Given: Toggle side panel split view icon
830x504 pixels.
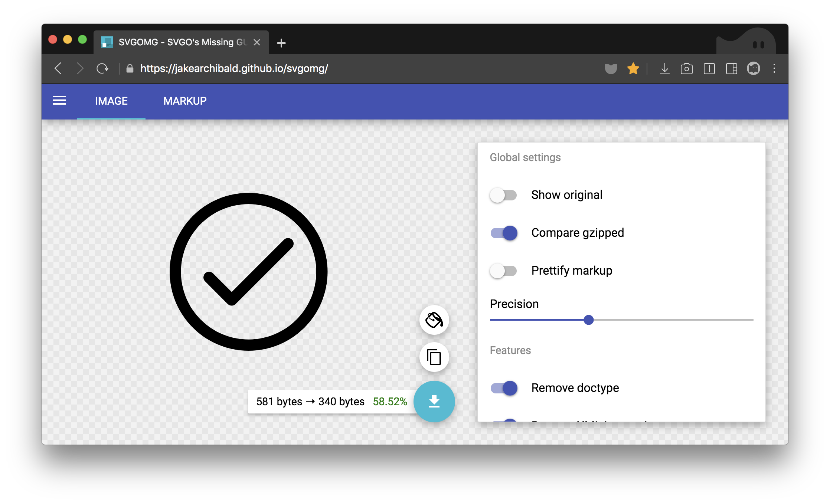Looking at the screenshot, I should (731, 69).
